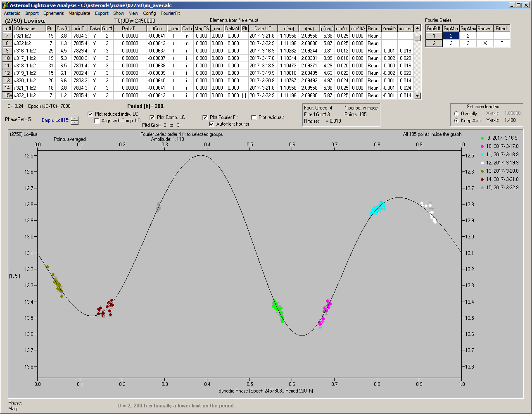Screen dimensions: 532x414
Task: Click the green legend dot for 2017-3-16.9
Action: 482,138
